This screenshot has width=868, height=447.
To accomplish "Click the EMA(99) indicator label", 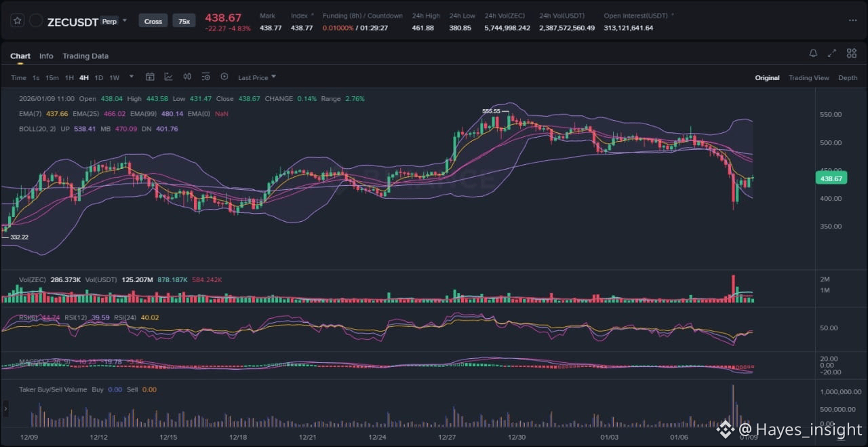I will (143, 113).
